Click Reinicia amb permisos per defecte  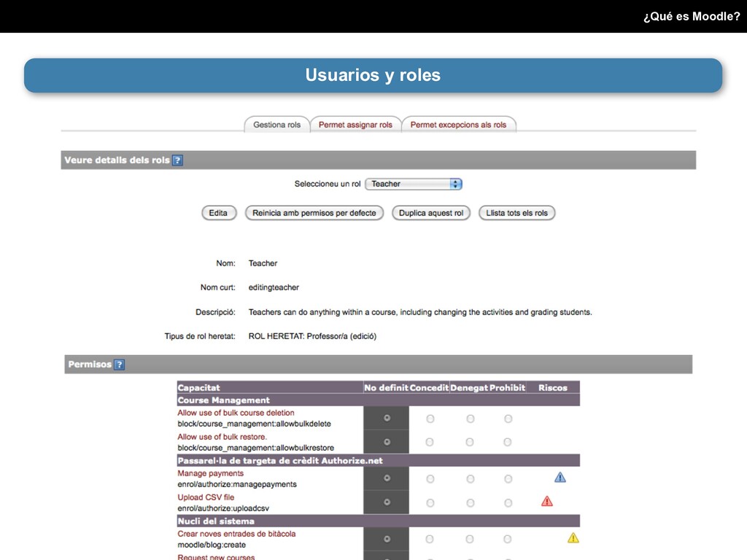coord(314,213)
